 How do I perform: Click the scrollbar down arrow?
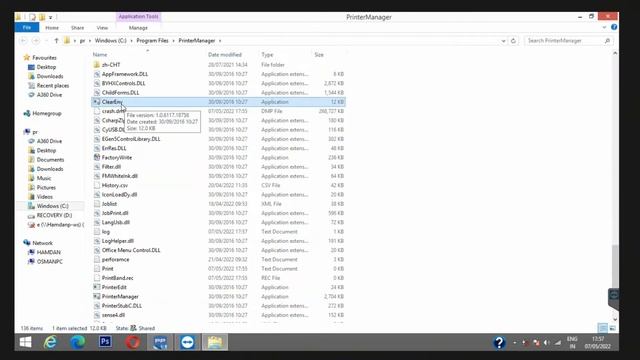pos(615,319)
